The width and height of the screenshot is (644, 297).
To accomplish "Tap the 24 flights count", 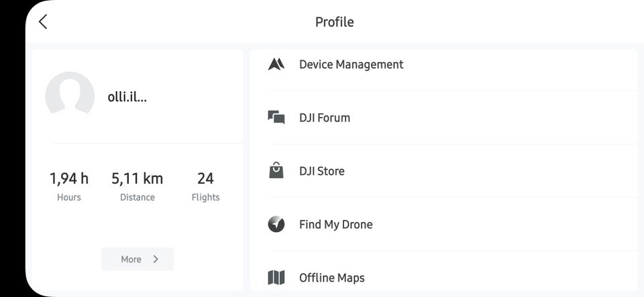I will coord(205,178).
